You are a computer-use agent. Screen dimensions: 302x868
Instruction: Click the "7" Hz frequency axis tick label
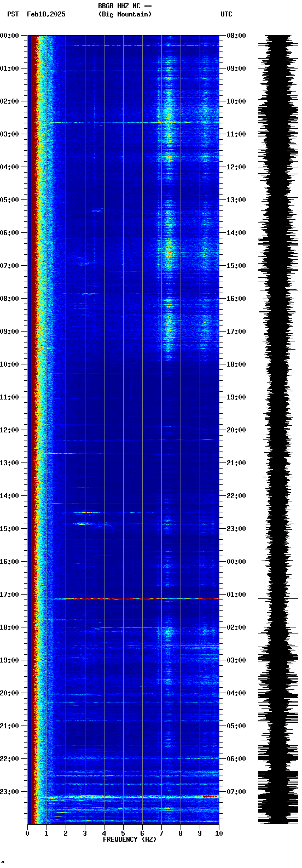pos(161,833)
